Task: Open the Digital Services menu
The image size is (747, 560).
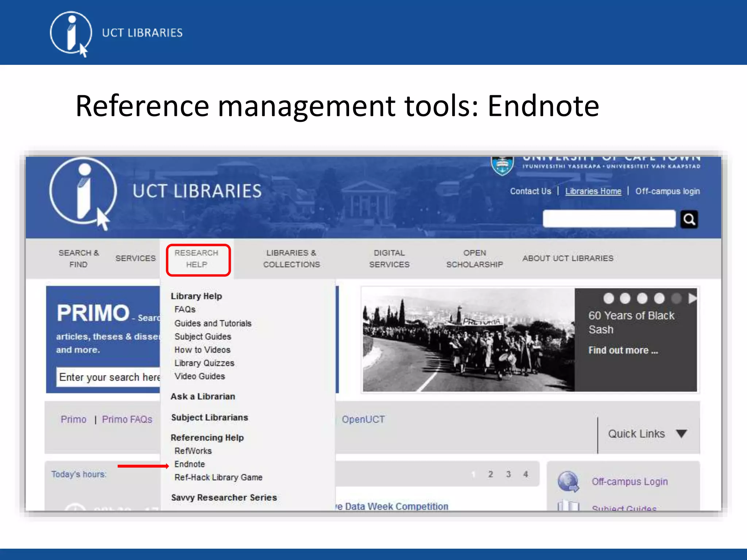Action: click(x=389, y=258)
